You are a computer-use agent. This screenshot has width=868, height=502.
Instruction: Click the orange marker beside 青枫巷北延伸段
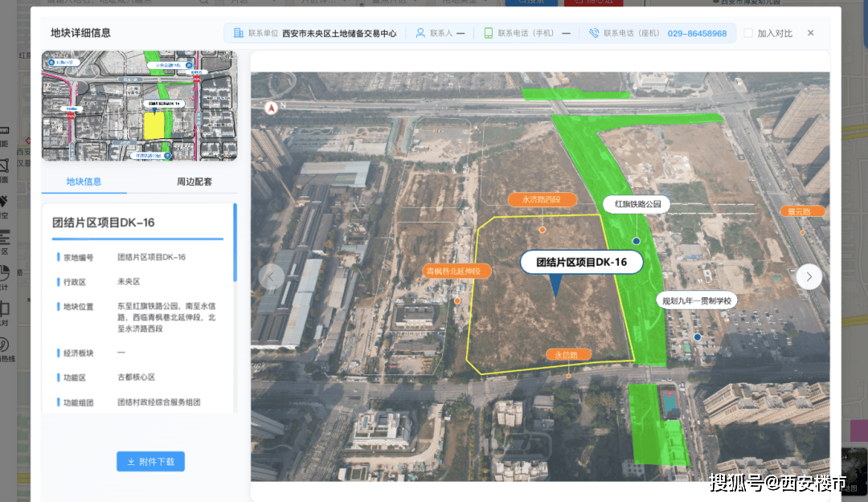457,301
